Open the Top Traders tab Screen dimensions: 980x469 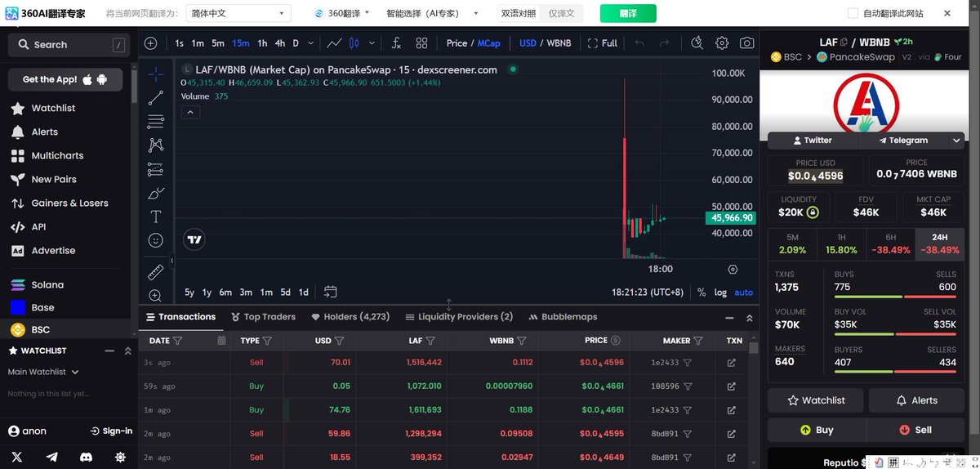[x=263, y=317]
